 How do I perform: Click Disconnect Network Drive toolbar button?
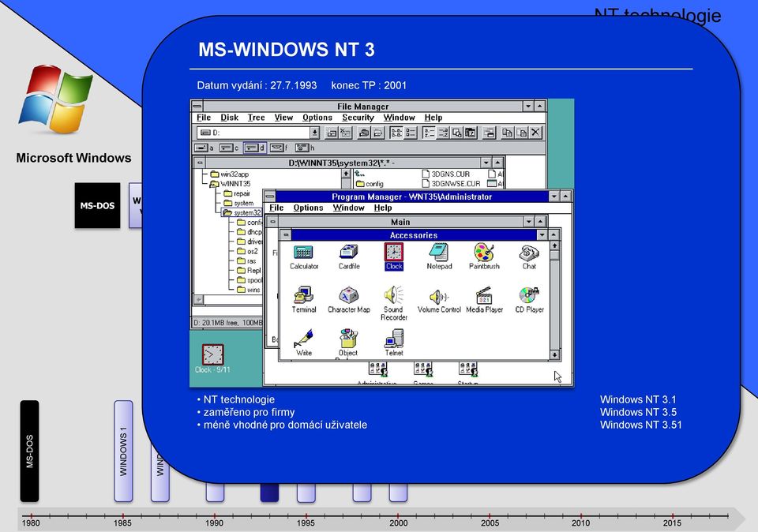coord(345,133)
